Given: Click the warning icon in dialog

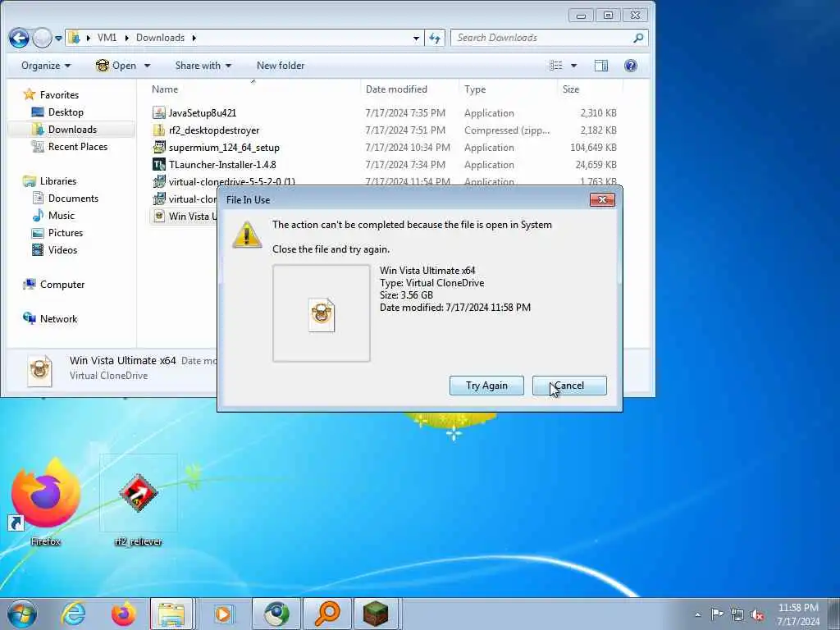Looking at the screenshot, I should pos(247,235).
